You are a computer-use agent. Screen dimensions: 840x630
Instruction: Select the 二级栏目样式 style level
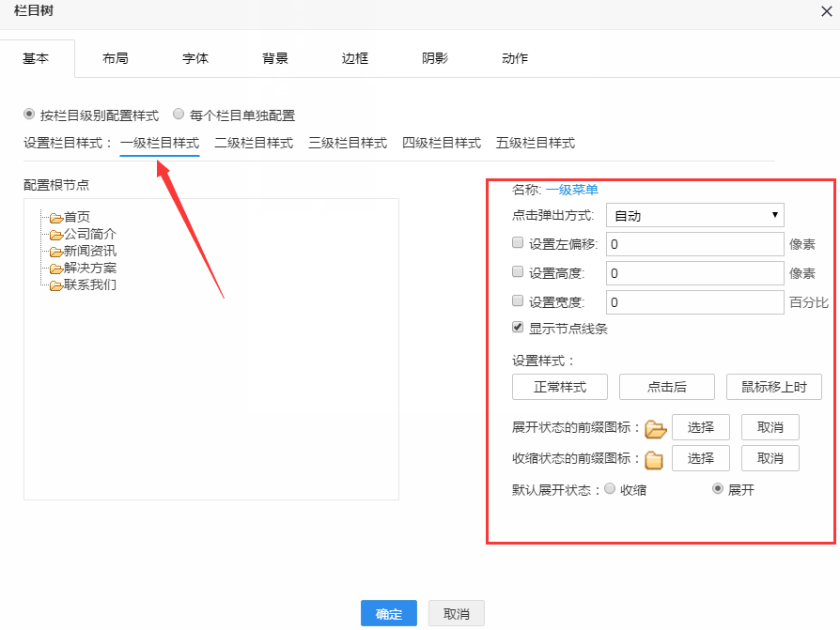click(254, 143)
